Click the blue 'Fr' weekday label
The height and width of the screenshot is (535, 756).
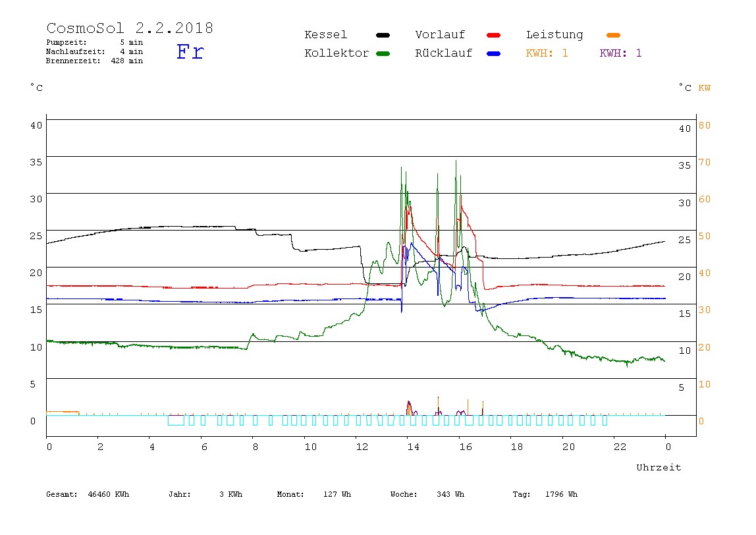coord(190,51)
